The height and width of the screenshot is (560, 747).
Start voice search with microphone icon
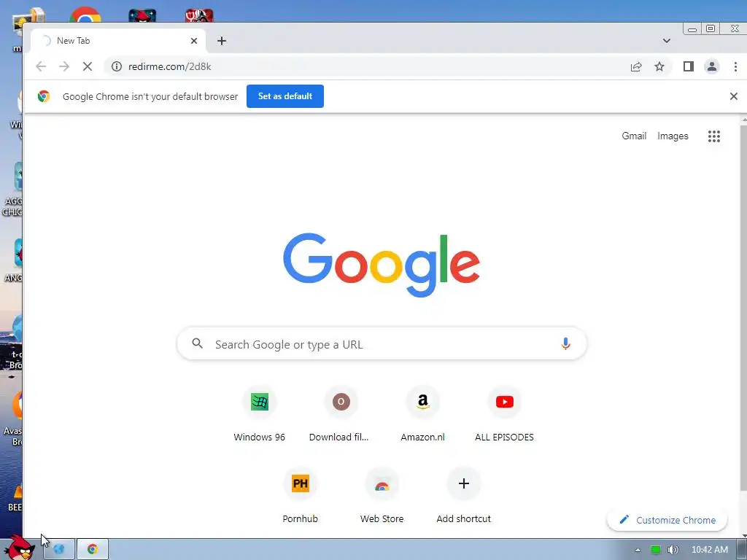coord(565,344)
